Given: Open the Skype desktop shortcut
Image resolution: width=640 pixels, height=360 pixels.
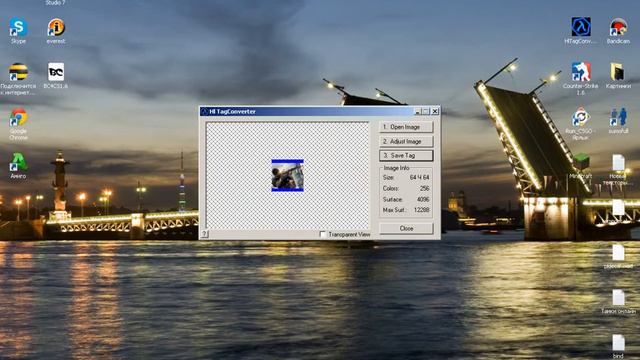Looking at the screenshot, I should point(18,28).
